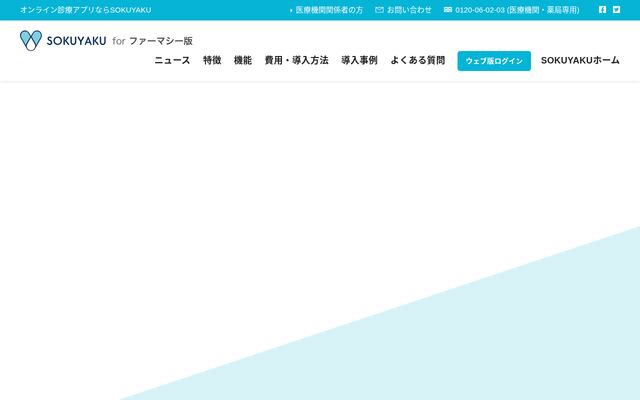Screen dimensions: 640x400
Task: Go to SOKUYAKUホーム
Action: [x=580, y=60]
